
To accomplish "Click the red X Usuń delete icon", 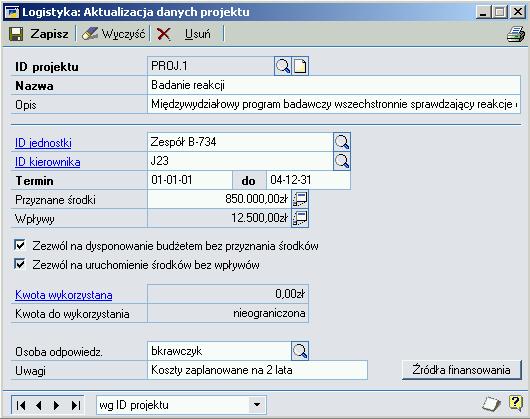I will 164,34.
